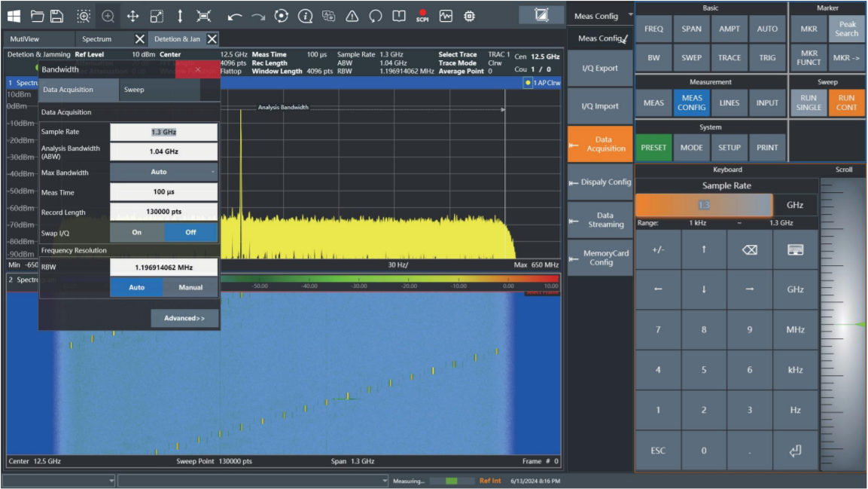Toggle the MEAS CONFIG key
Screen dimensions: 868x489
pos(691,102)
